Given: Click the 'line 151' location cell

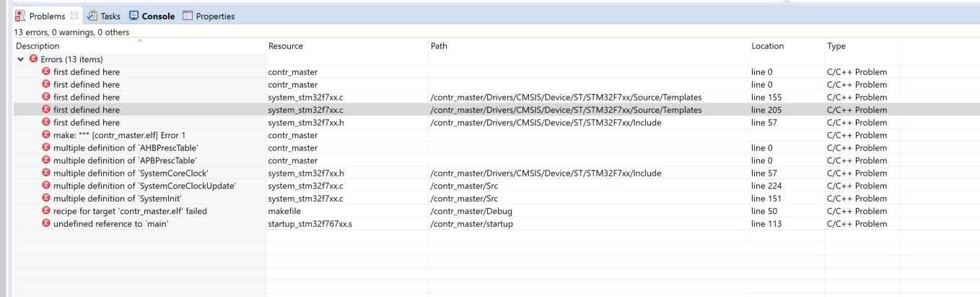Looking at the screenshot, I should [x=766, y=198].
